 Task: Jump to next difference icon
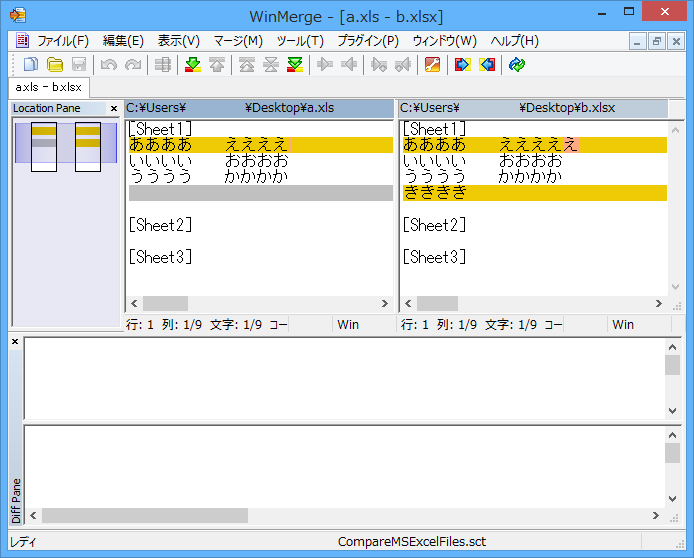(193, 65)
